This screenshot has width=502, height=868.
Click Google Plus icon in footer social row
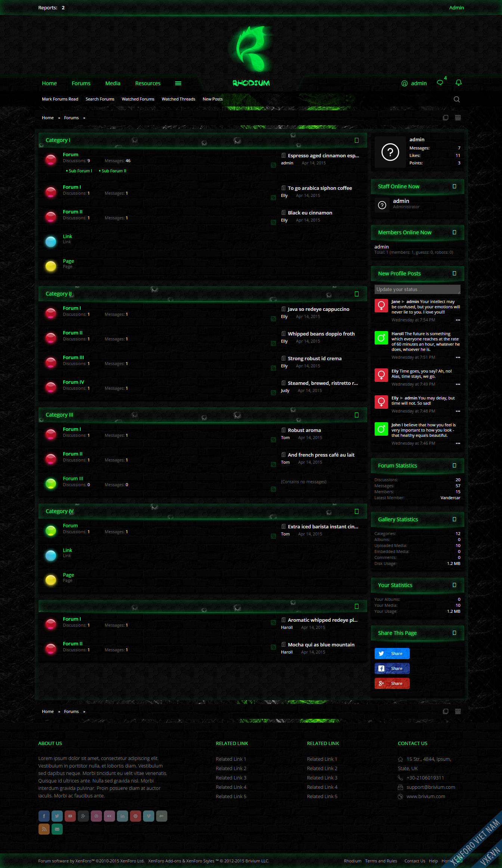(x=83, y=816)
